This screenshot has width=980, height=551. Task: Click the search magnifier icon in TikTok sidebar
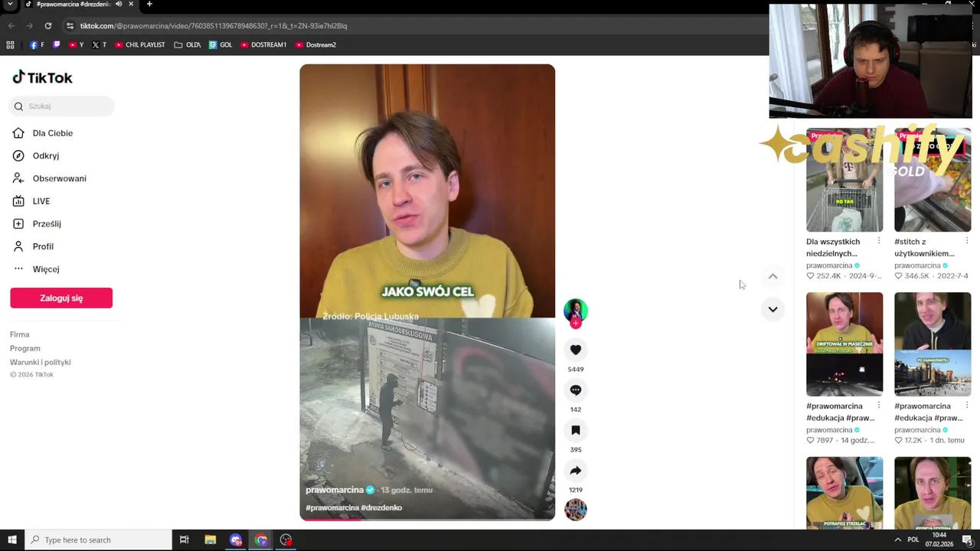(18, 106)
